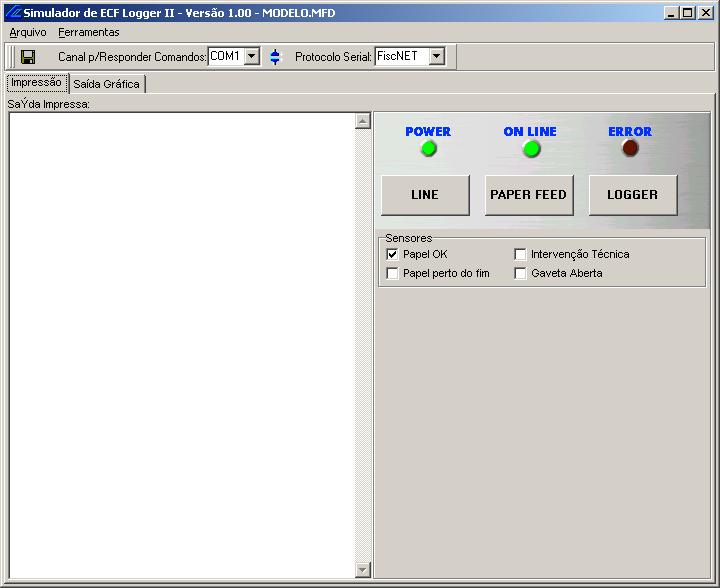Toggle the Gaveta Aberta checkbox
Image resolution: width=720 pixels, height=588 pixels.
coord(520,273)
